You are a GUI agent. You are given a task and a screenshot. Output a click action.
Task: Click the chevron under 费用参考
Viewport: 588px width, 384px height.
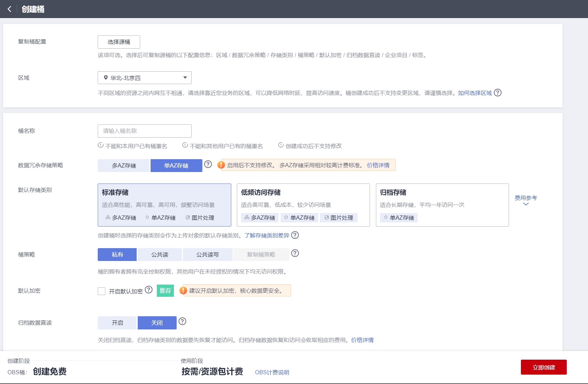pyautogui.click(x=526, y=204)
